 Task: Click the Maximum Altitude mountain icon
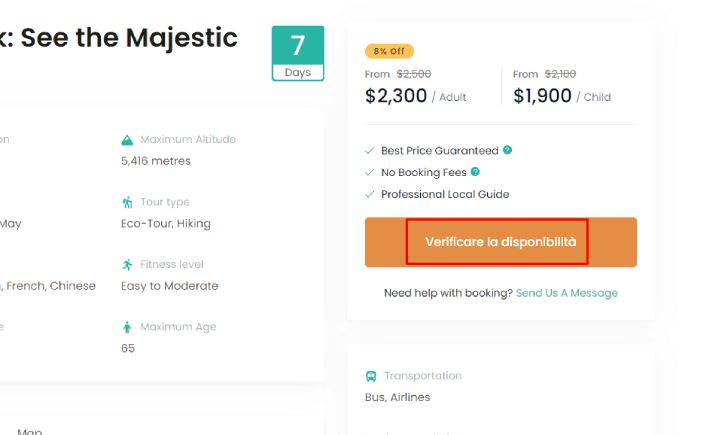(127, 140)
